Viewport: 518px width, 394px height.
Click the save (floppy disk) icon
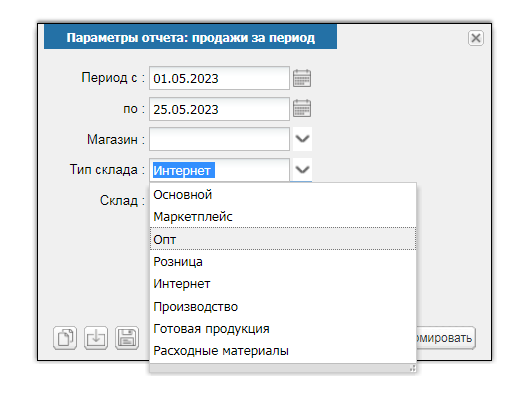coord(127,338)
